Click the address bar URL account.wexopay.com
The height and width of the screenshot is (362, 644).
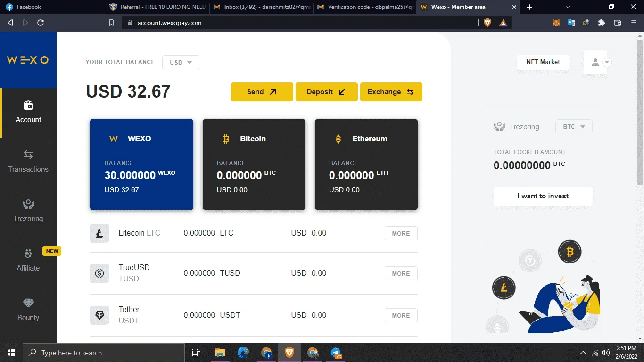(x=170, y=23)
